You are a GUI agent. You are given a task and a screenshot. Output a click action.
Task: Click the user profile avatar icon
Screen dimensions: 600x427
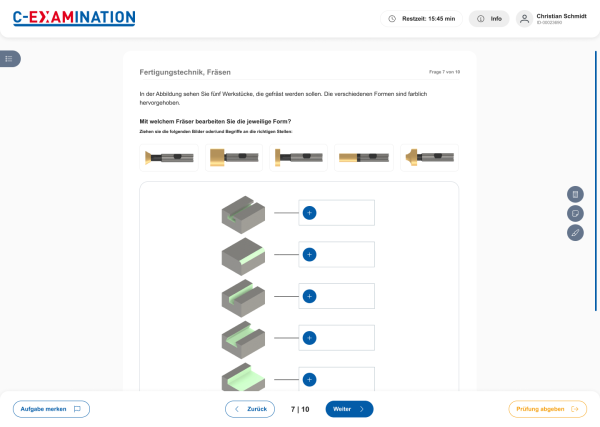(x=524, y=18)
